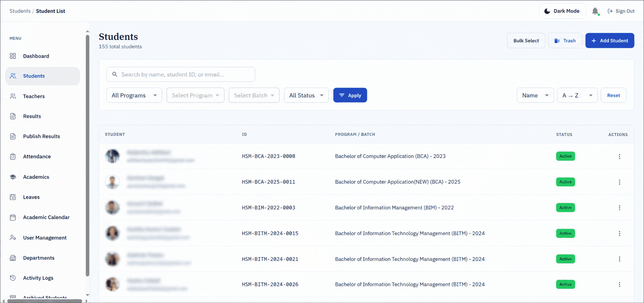Click Active status badge for HSM-BCA-2025-0011
The height and width of the screenshot is (303, 644).
coord(565,182)
